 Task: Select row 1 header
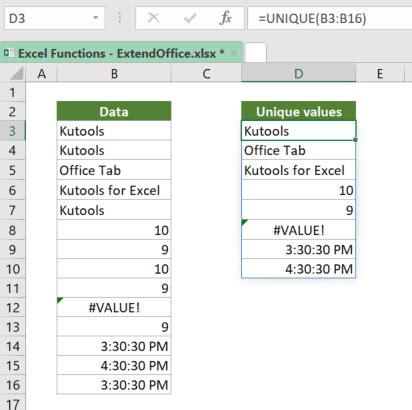[x=13, y=92]
